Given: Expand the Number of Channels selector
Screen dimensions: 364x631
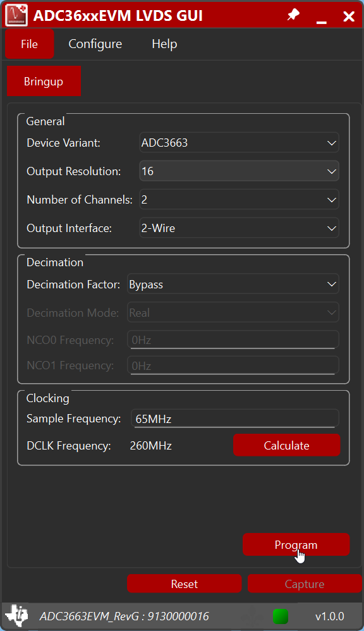Looking at the screenshot, I should tap(239, 199).
